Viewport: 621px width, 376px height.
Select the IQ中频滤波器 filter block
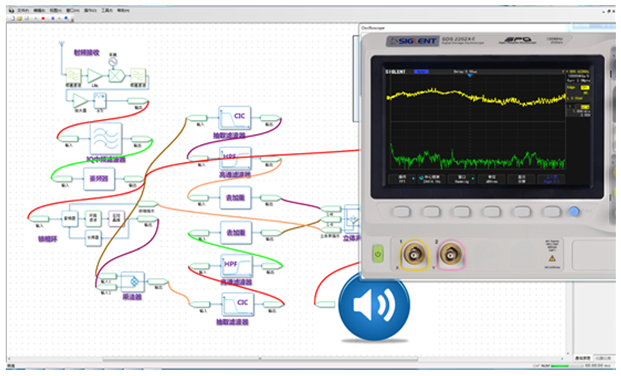106,139
